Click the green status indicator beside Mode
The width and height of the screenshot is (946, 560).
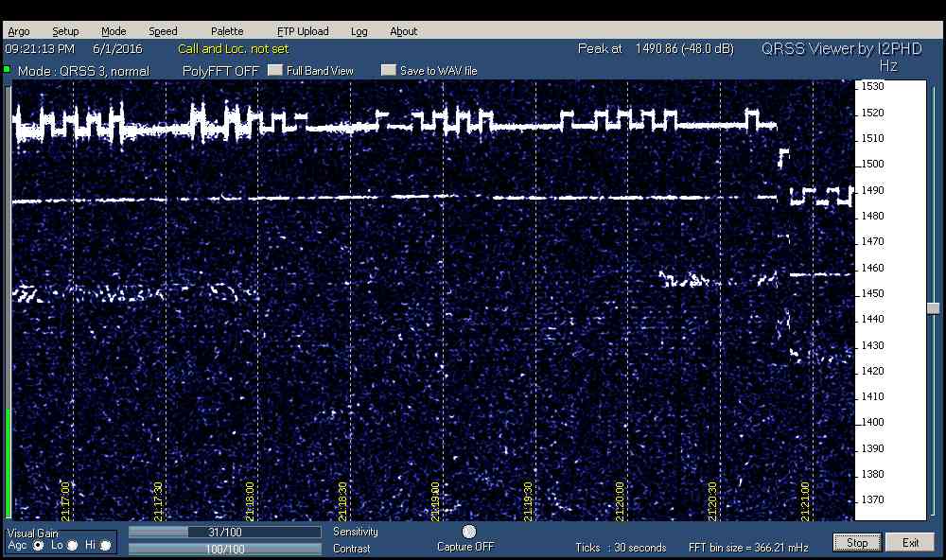tap(8, 69)
